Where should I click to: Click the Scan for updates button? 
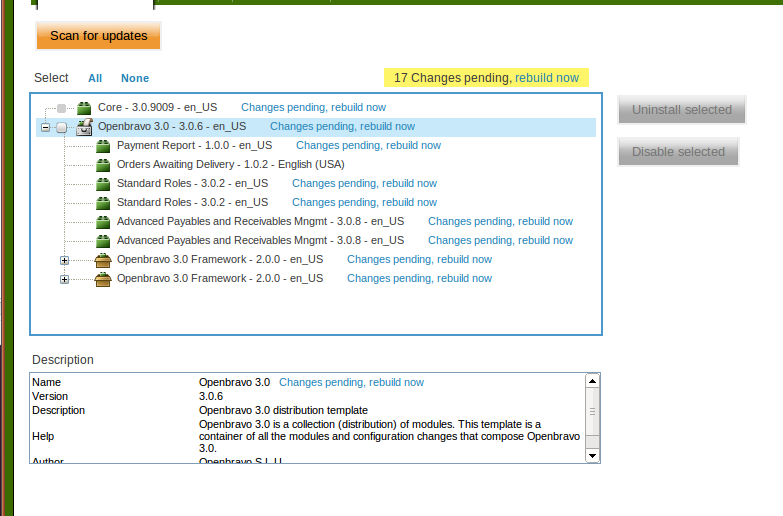point(98,36)
